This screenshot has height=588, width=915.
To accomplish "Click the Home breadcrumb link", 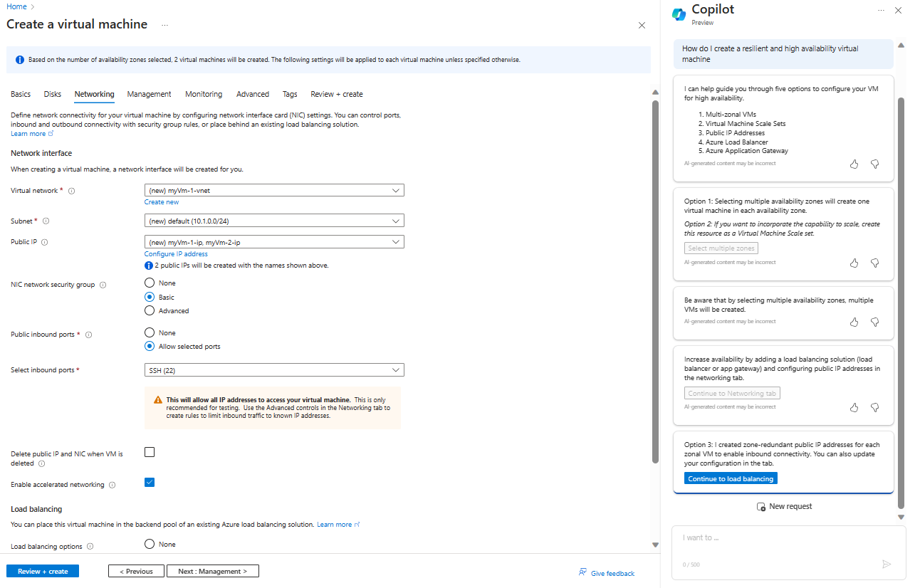I will click(x=16, y=6).
